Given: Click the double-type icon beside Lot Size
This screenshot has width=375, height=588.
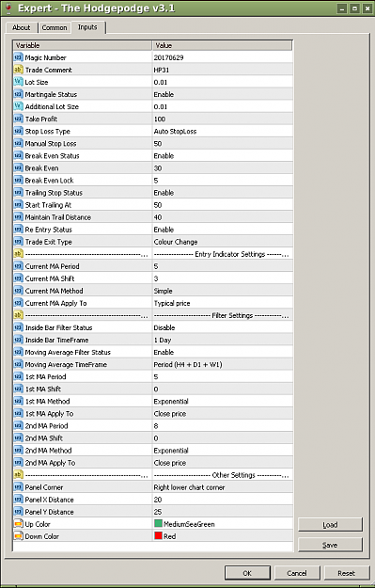Looking at the screenshot, I should click(19, 82).
